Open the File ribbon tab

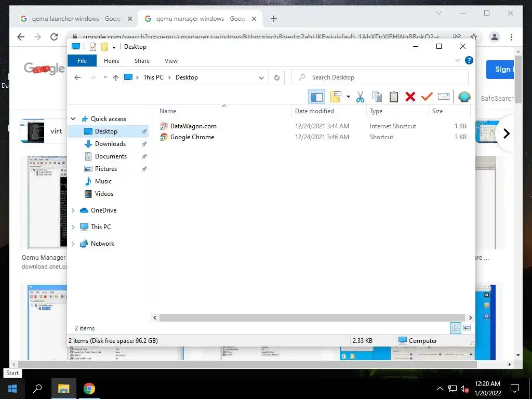pyautogui.click(x=82, y=61)
